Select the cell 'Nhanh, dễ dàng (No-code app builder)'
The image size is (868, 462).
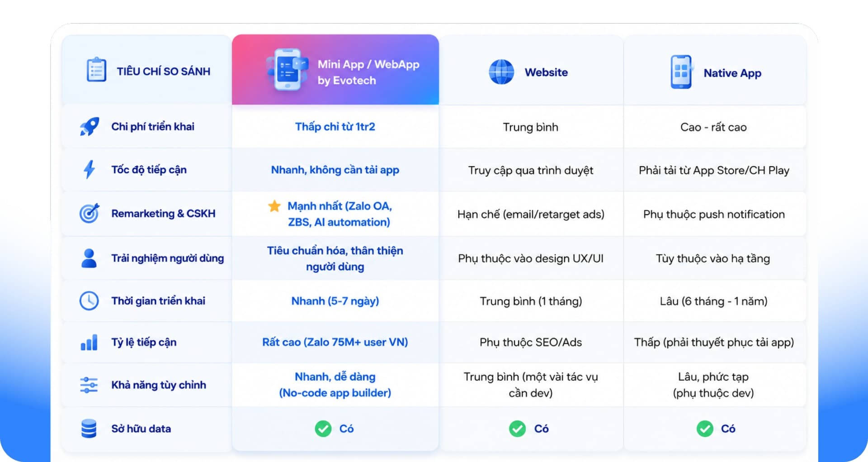coord(335,385)
